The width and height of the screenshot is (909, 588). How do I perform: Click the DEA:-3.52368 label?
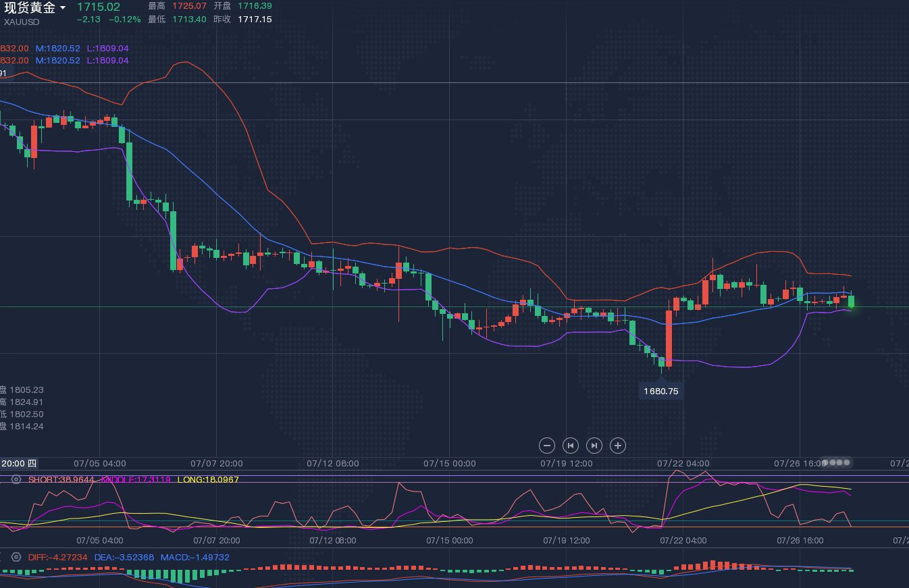(124, 557)
